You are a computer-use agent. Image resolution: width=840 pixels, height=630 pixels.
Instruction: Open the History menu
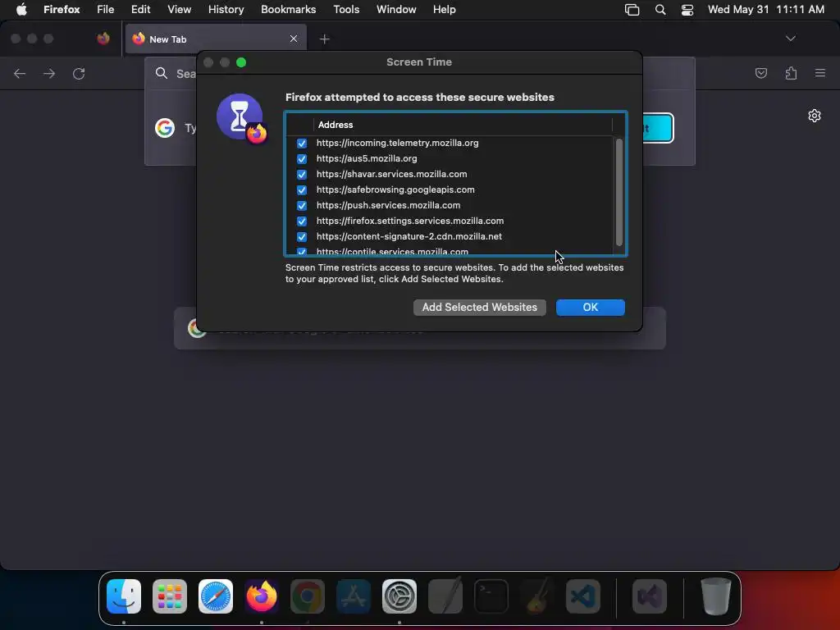point(226,9)
